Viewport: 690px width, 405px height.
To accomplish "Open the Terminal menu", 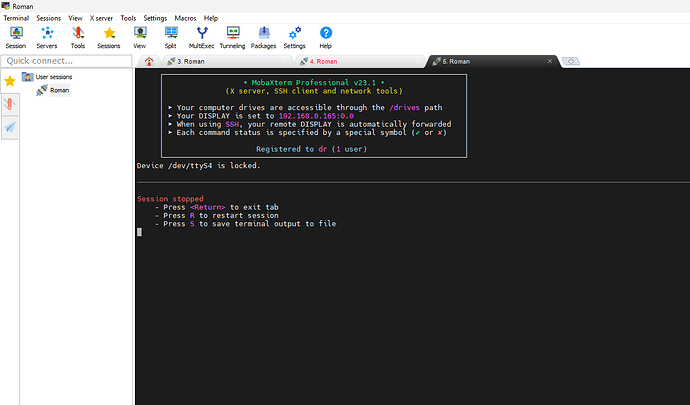I will coord(16,18).
